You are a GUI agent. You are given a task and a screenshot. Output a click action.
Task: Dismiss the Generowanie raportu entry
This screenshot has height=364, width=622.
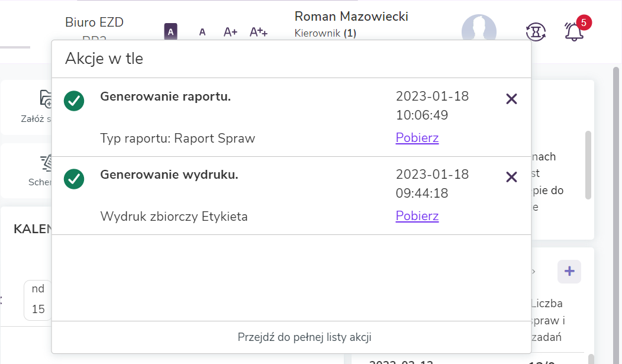pyautogui.click(x=511, y=99)
